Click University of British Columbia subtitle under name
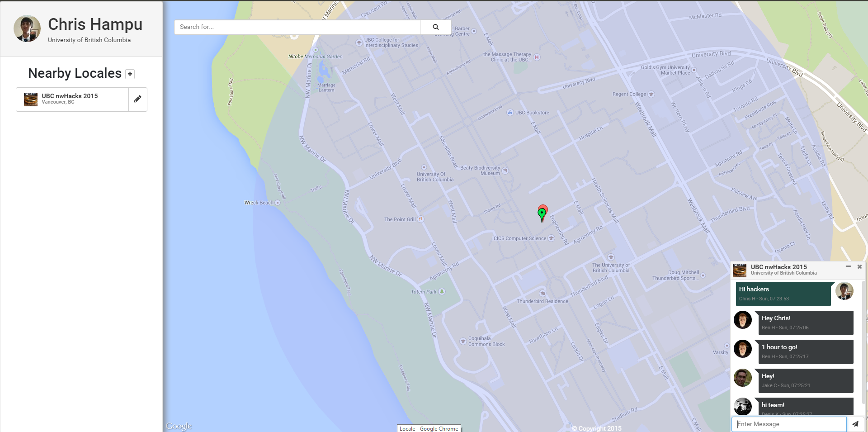Viewport: 868px width, 432px height. click(90, 40)
